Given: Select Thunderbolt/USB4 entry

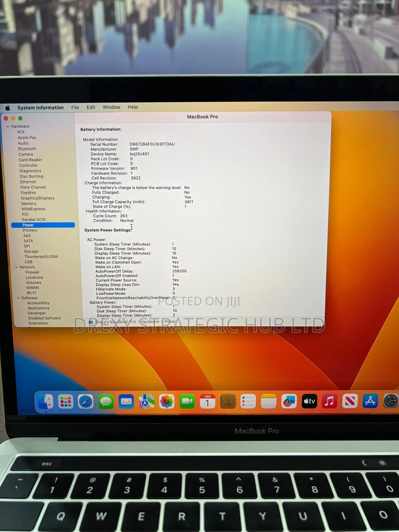Looking at the screenshot, I should click(41, 257).
